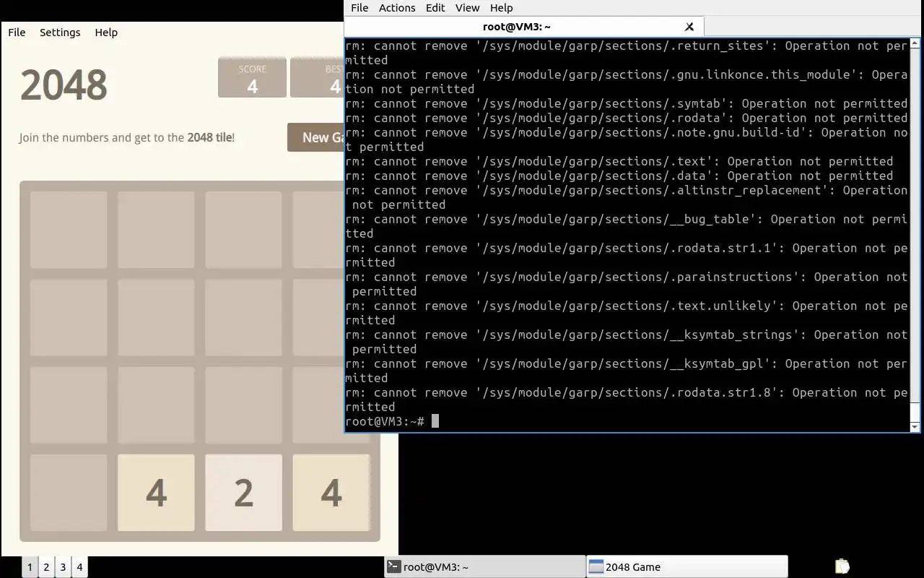The image size is (924, 578).
Task: Click the bold '2048 tile' text
Action: point(209,137)
